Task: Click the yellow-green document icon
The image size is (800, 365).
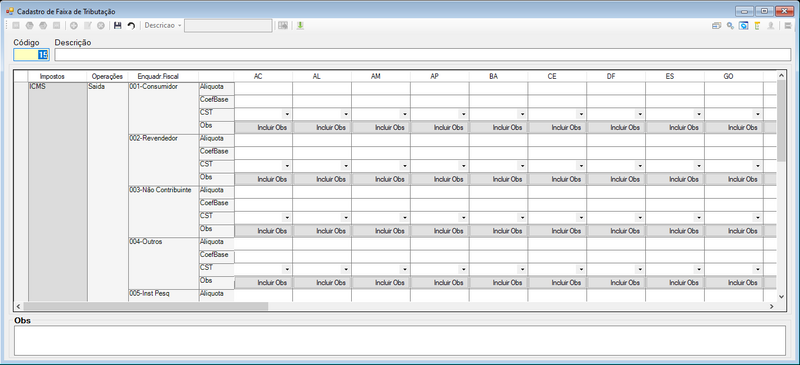Action: tap(758, 26)
